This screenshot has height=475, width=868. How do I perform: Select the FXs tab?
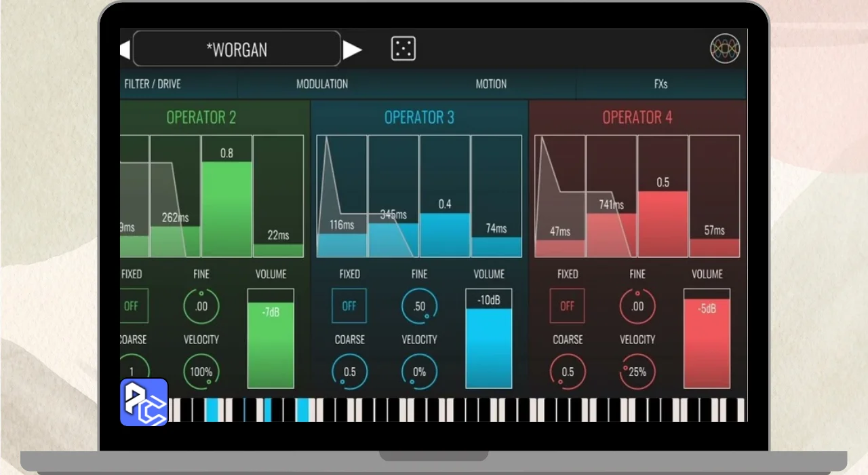(660, 84)
